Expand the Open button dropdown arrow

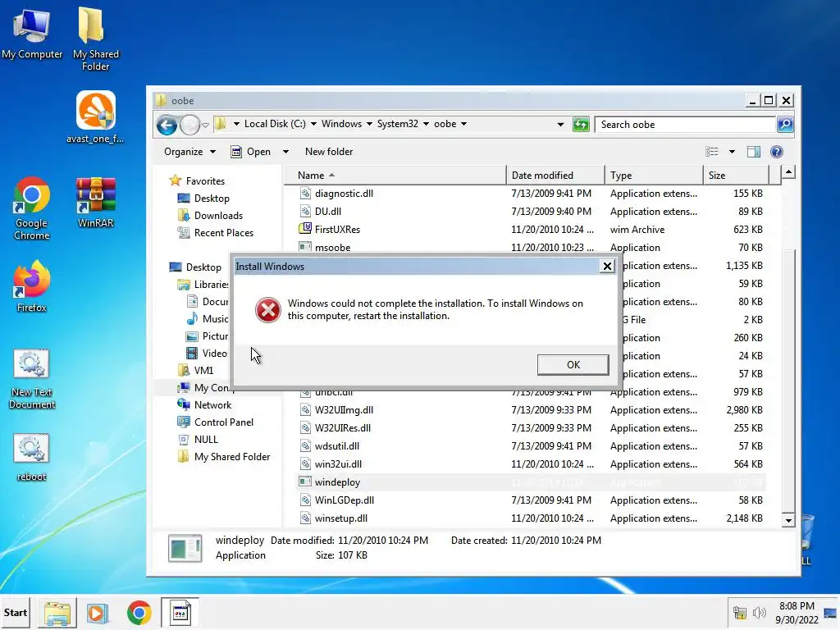(x=285, y=152)
